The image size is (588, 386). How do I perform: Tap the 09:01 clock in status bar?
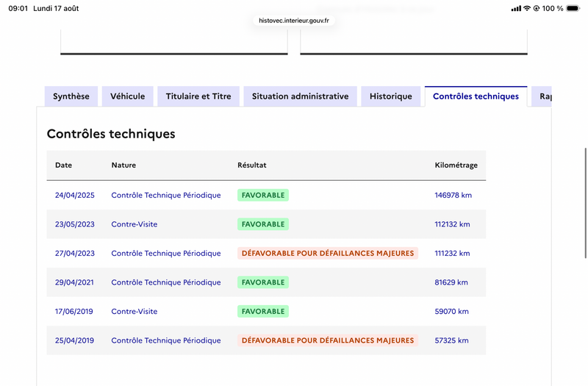tap(18, 8)
